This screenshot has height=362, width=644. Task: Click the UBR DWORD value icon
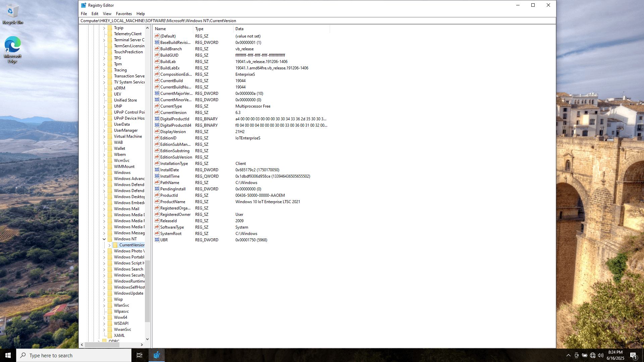157,240
